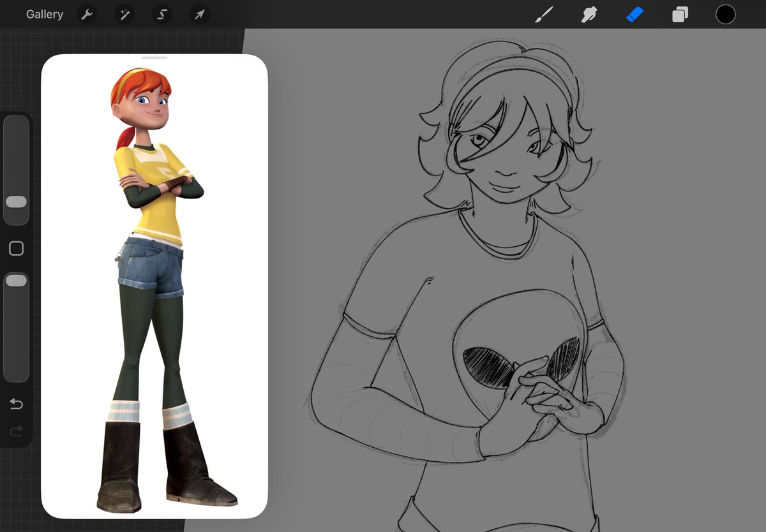Screen dimensions: 766x532
Task: Activate the Transform arrow tool
Action: [x=200, y=14]
